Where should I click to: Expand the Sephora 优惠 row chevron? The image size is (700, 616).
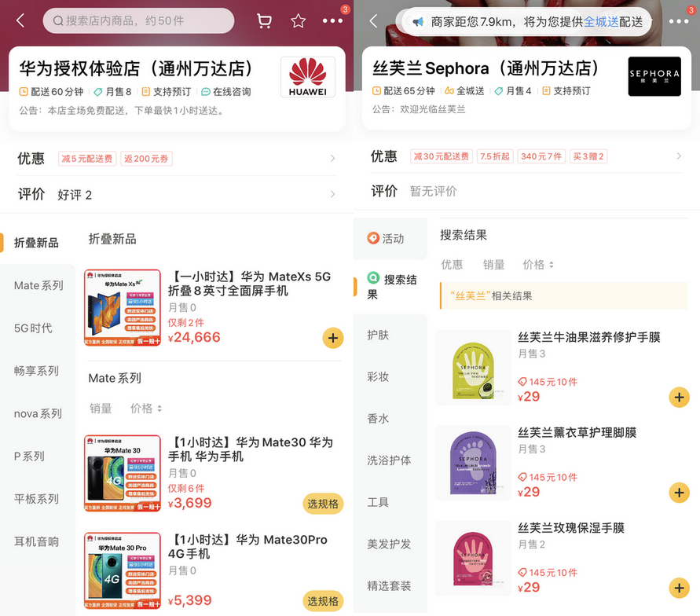point(679,156)
